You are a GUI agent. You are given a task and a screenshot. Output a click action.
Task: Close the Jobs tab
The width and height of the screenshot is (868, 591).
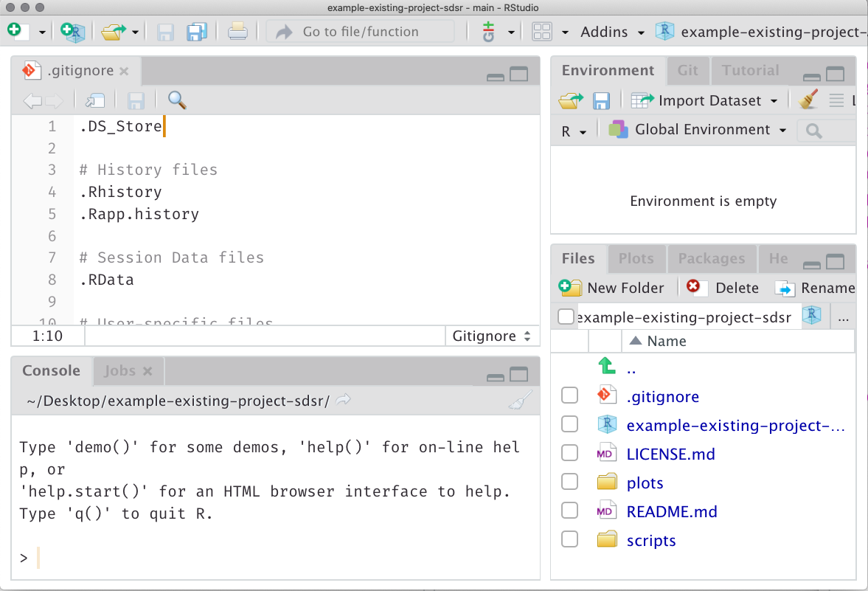point(147,371)
